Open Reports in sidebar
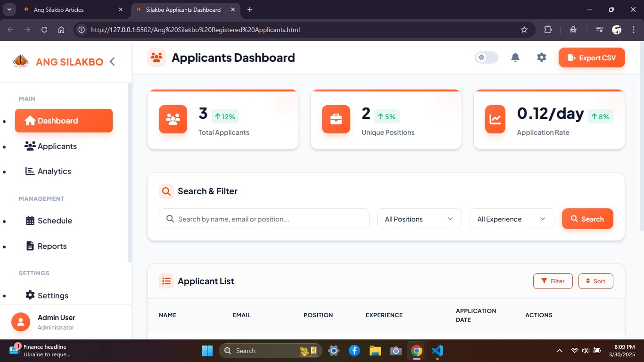 pos(64,246)
